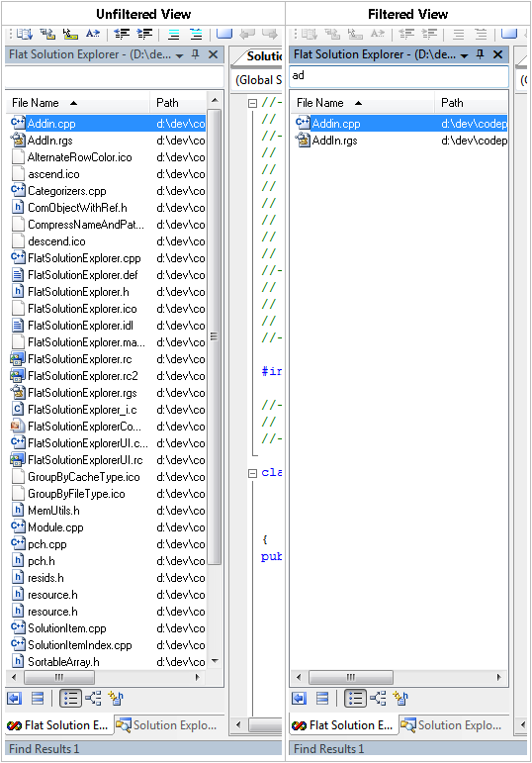Screen dimensions: 532x763
Task: Sort right list by Path column
Action: tap(472, 103)
